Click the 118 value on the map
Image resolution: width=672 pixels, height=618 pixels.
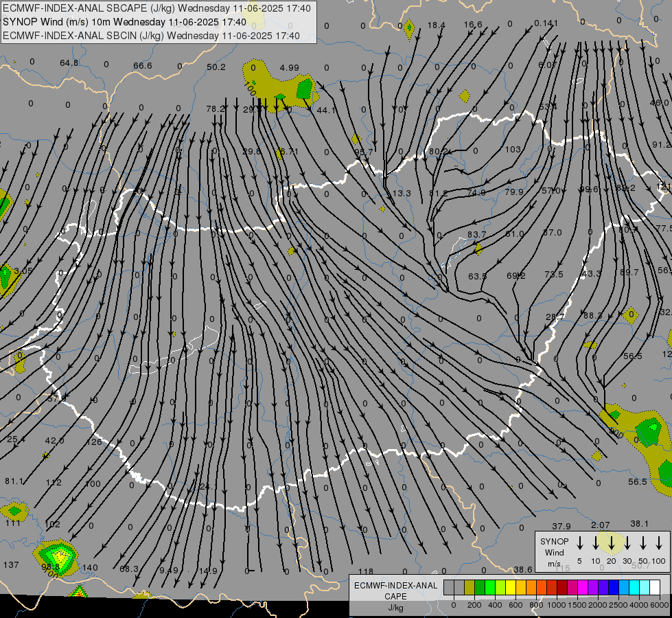(x=366, y=572)
